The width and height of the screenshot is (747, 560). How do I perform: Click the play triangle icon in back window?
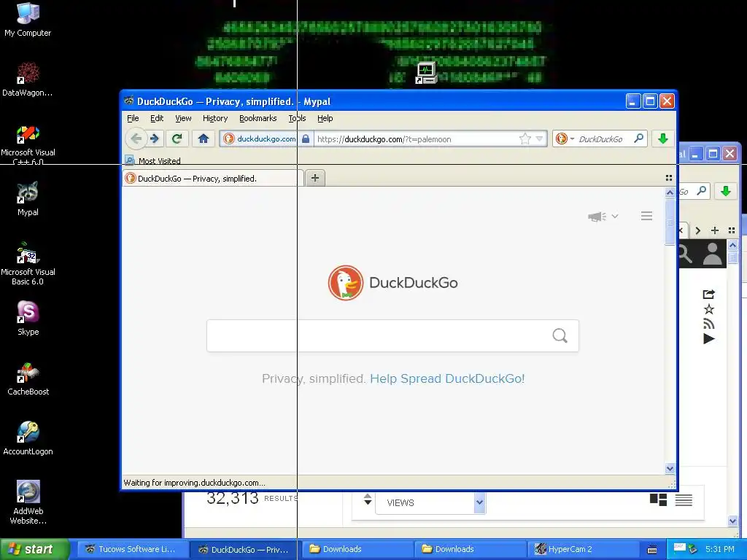coord(709,338)
